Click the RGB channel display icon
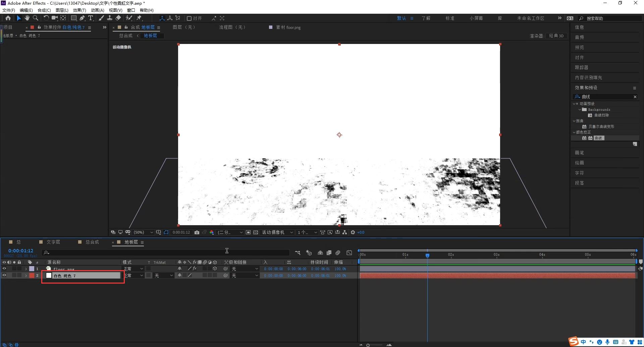The height and width of the screenshot is (347, 644). 212,232
